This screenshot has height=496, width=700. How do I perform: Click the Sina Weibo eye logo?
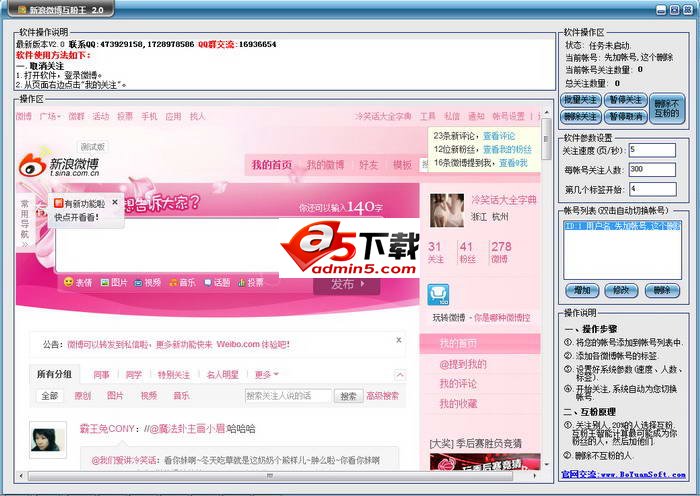click(x=33, y=163)
